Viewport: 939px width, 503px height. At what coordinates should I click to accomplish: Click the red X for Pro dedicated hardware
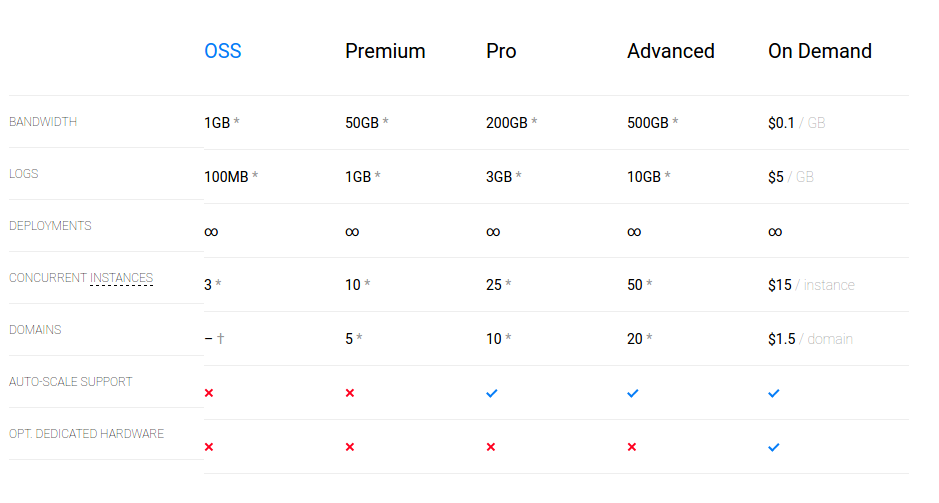pos(491,447)
